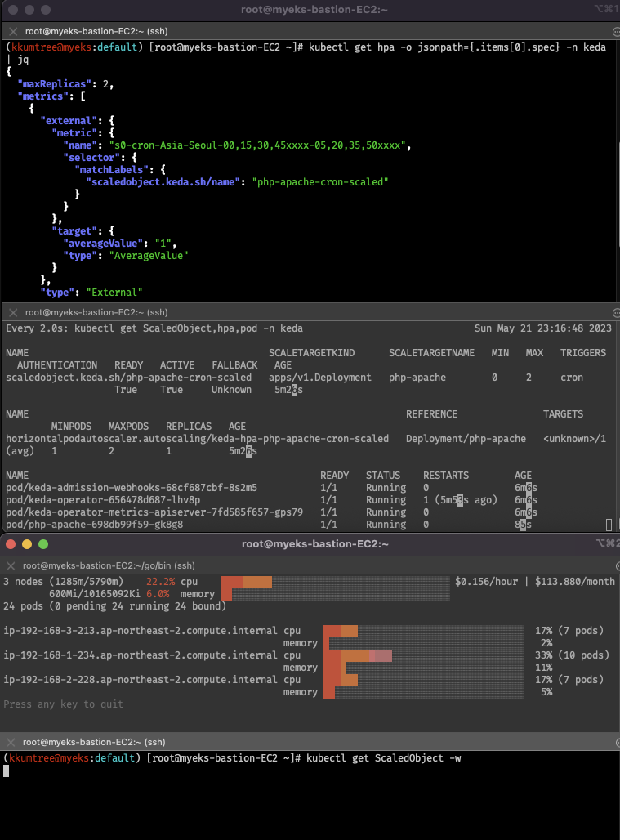The height and width of the screenshot is (840, 620).
Task: Click the leftmost gray window button of the upper window
Action: tap(13, 10)
